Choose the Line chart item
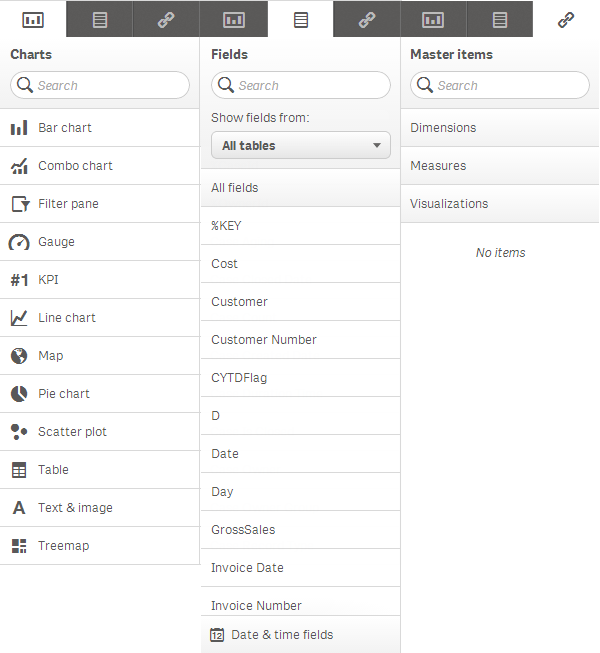 [x=67, y=318]
